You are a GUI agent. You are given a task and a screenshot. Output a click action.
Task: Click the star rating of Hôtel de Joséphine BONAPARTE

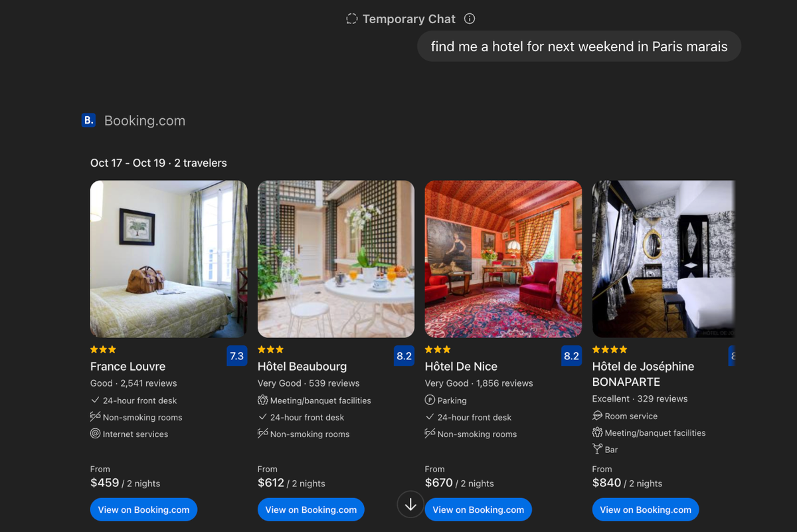[608, 349]
